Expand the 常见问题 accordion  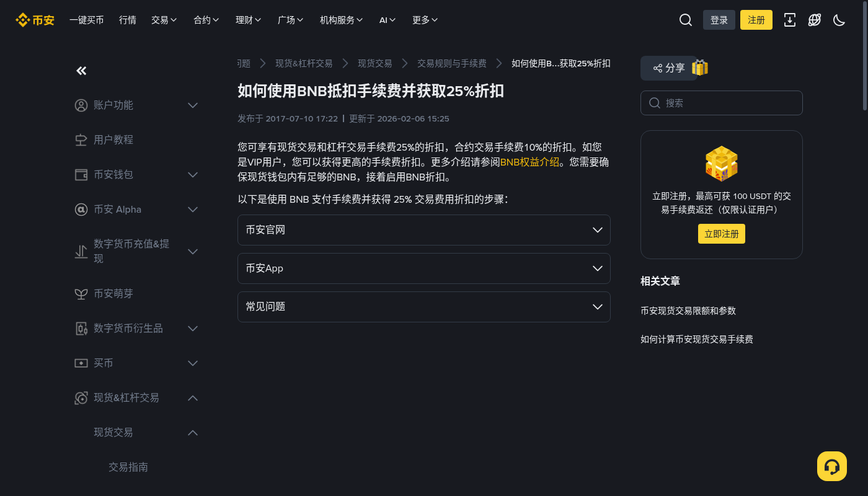click(x=424, y=307)
